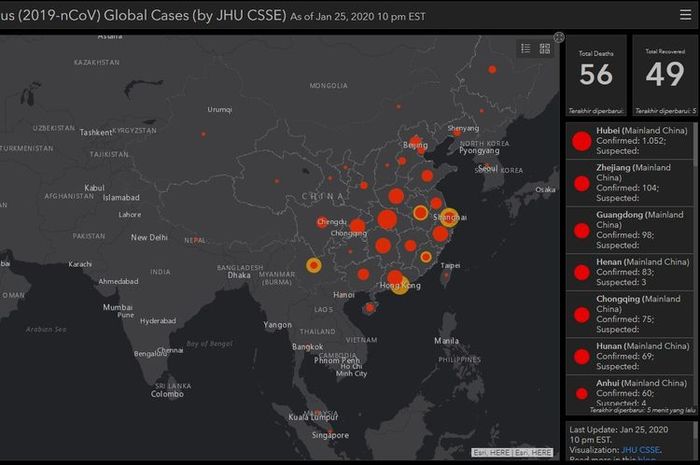Click the Henan red circle icon in list
700x465 pixels.
[x=581, y=270]
